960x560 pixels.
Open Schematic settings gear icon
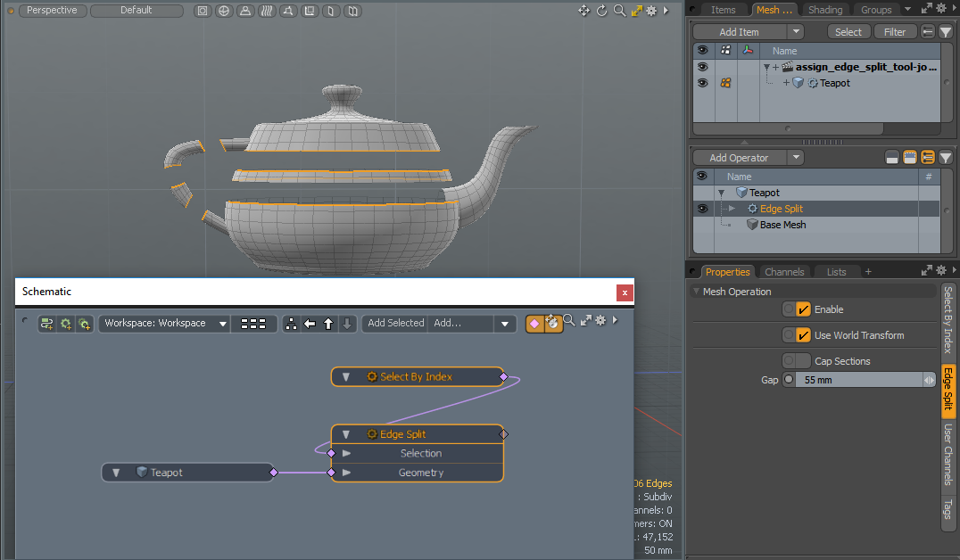pos(600,321)
